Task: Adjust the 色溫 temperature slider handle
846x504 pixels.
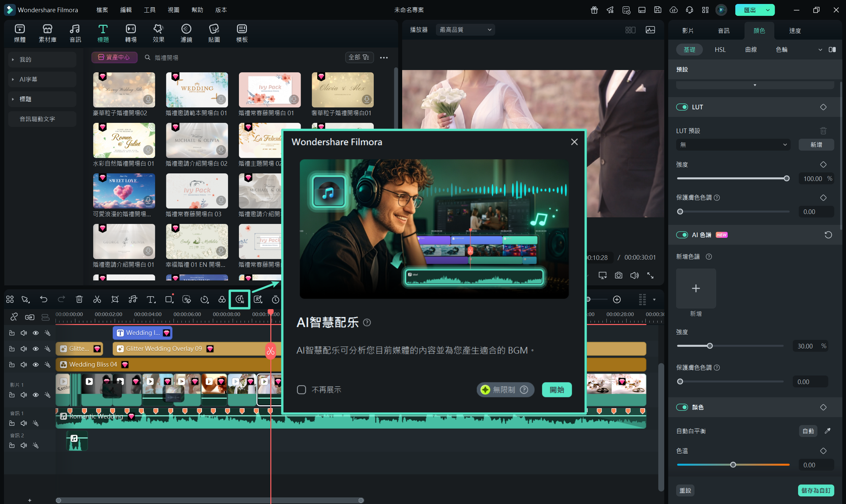Action: pos(733,465)
